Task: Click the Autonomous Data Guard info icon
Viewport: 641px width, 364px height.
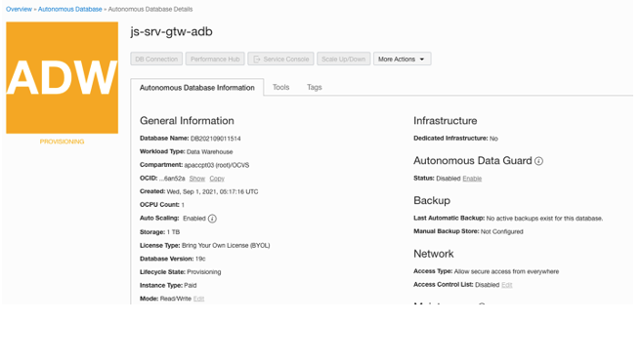Action: (538, 161)
